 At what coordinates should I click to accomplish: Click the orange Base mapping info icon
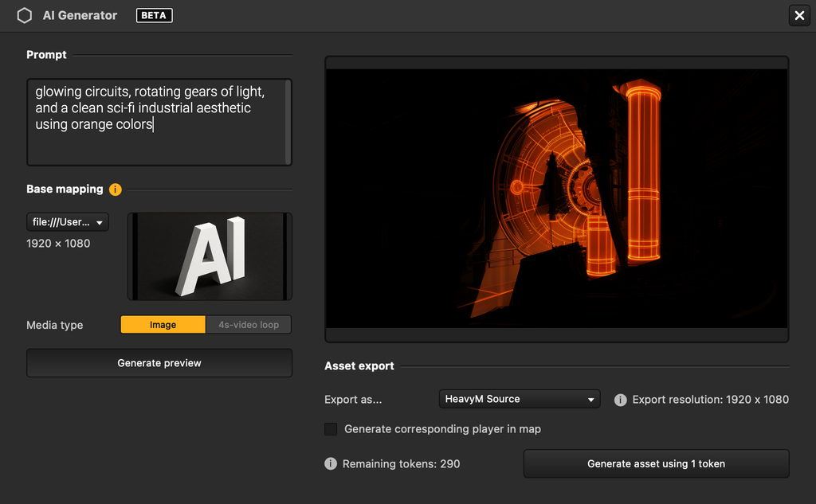[x=115, y=189]
